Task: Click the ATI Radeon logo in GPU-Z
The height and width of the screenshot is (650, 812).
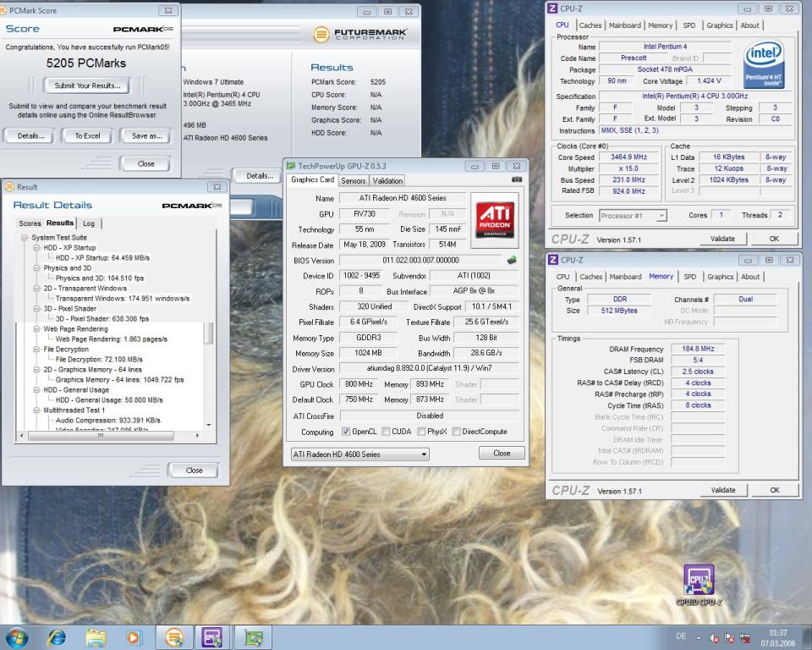Action: pyautogui.click(x=495, y=220)
